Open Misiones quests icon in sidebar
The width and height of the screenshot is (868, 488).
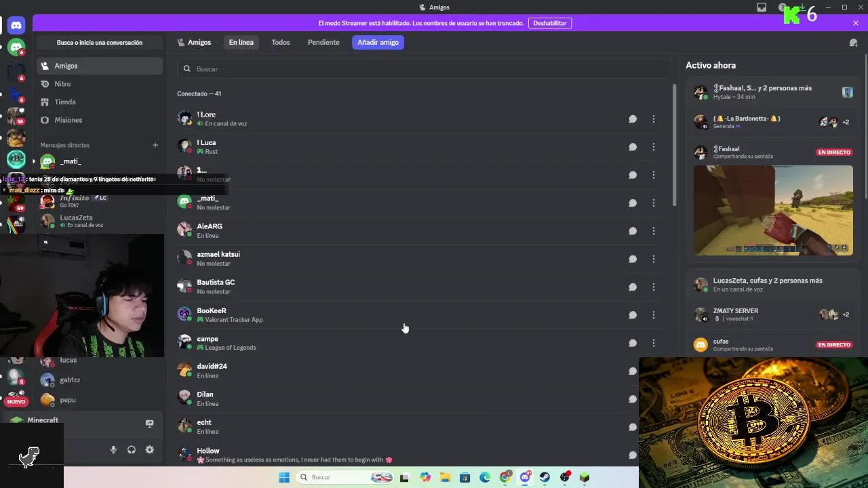45,120
